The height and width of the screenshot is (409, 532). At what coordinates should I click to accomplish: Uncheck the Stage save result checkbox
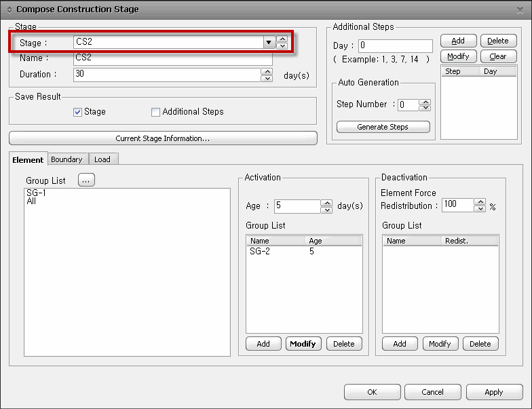(x=77, y=112)
